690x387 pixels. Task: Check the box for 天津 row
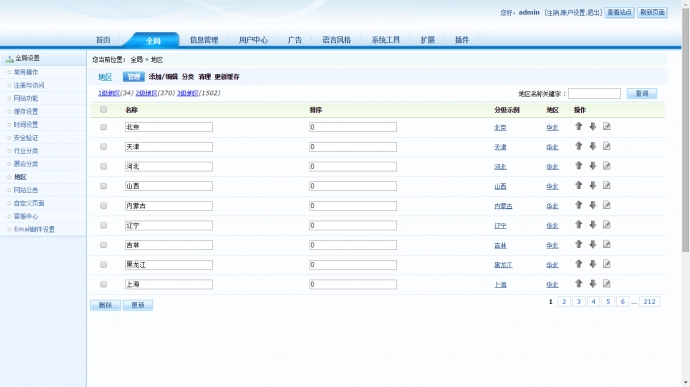(x=103, y=147)
